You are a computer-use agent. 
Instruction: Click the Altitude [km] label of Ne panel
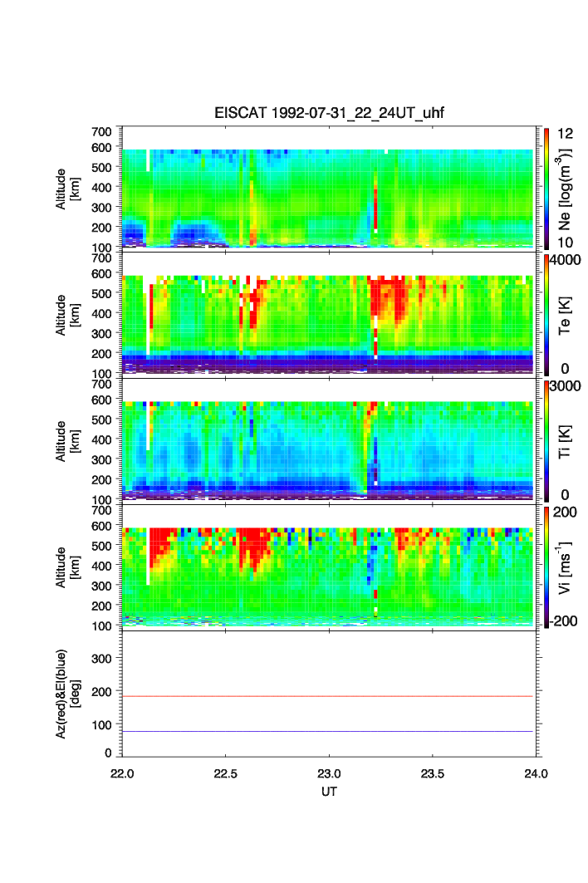coord(67,189)
